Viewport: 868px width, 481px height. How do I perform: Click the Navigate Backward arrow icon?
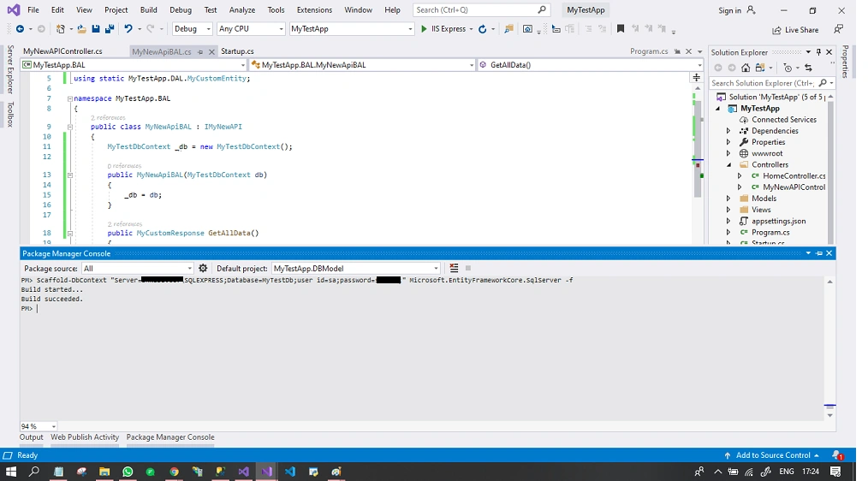pyautogui.click(x=20, y=29)
